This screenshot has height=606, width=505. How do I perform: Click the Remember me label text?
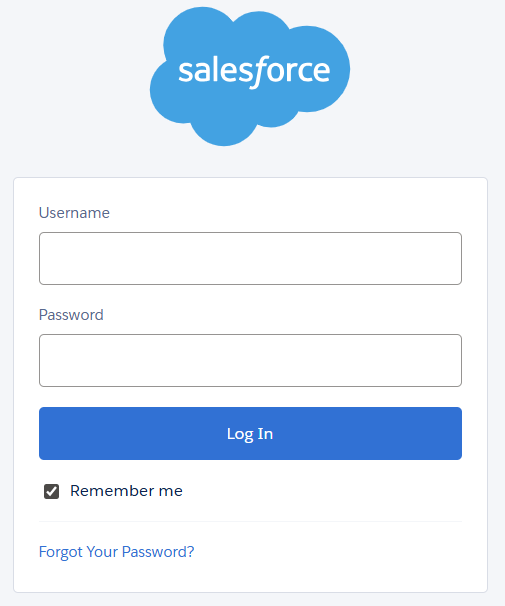(126, 491)
